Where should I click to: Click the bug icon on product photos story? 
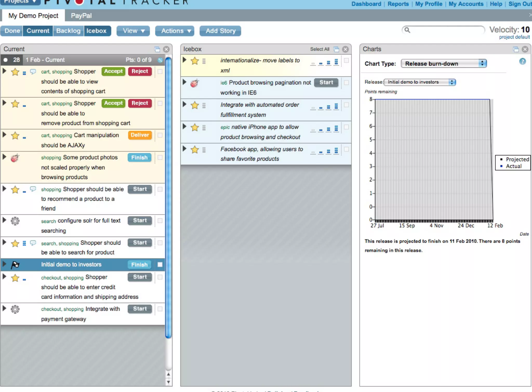(x=15, y=158)
